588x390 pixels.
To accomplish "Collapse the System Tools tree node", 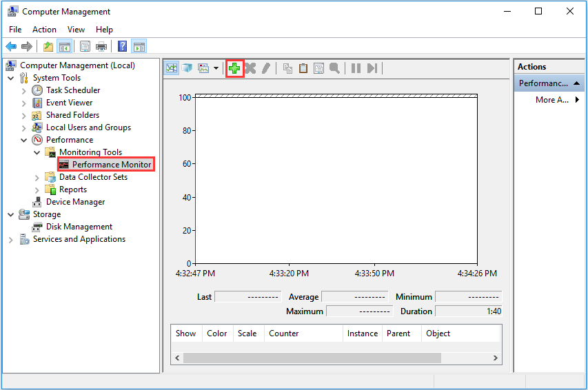I will click(11, 78).
